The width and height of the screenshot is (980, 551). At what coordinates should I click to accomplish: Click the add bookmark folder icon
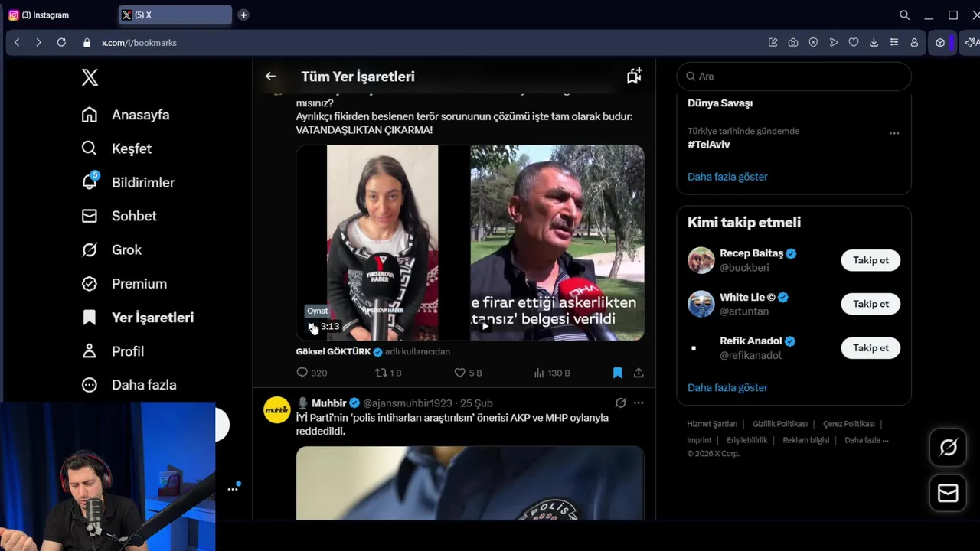634,76
